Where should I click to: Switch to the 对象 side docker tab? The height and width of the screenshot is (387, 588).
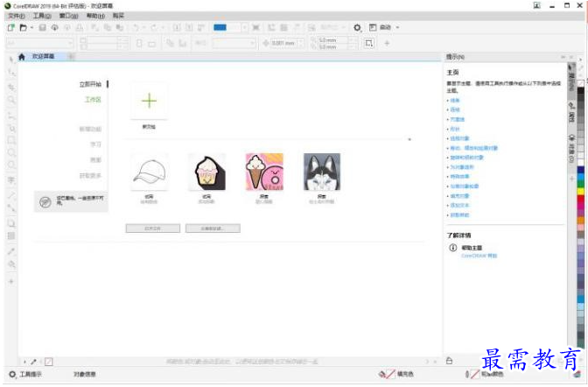coord(571,149)
